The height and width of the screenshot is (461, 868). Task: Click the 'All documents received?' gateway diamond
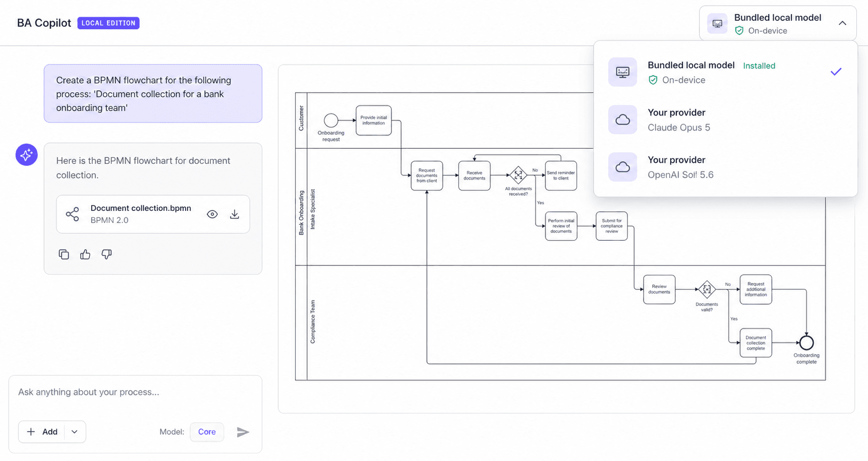click(x=518, y=175)
